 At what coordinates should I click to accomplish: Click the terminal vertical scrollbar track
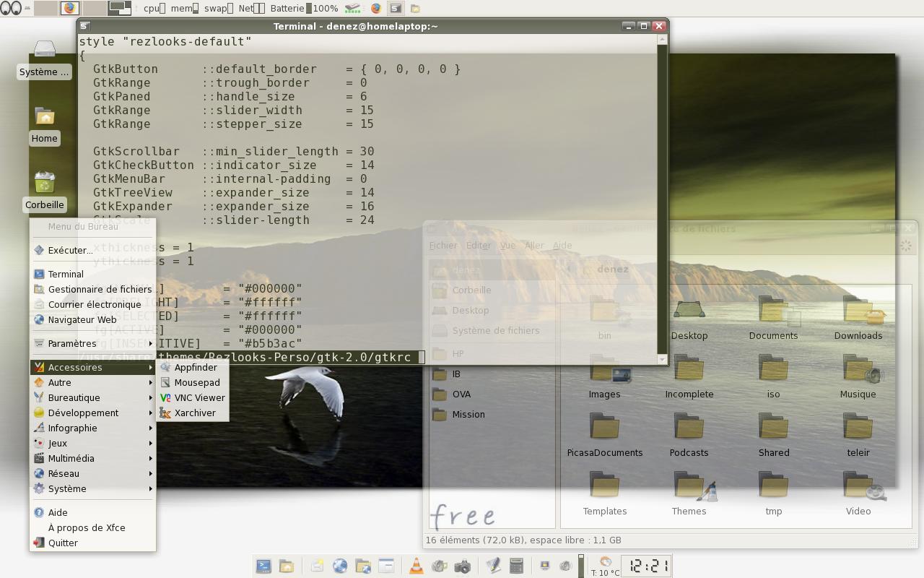tap(663, 199)
